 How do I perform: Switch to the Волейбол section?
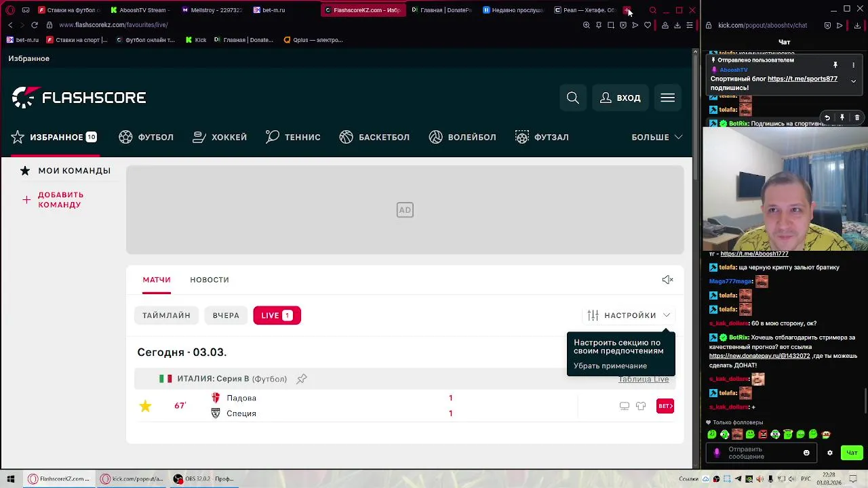coord(462,137)
